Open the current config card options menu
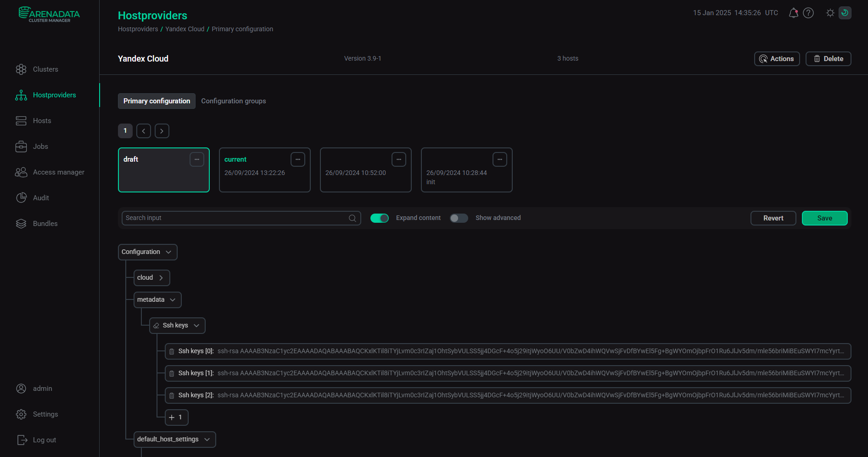Screen dimensions: 868x457 coord(298,159)
